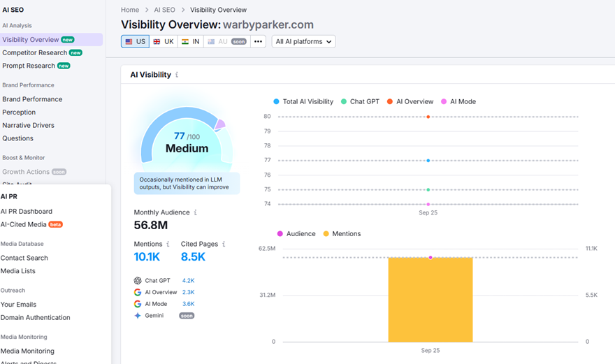
Task: Click the AI Visibility info icon
Action: [177, 75]
